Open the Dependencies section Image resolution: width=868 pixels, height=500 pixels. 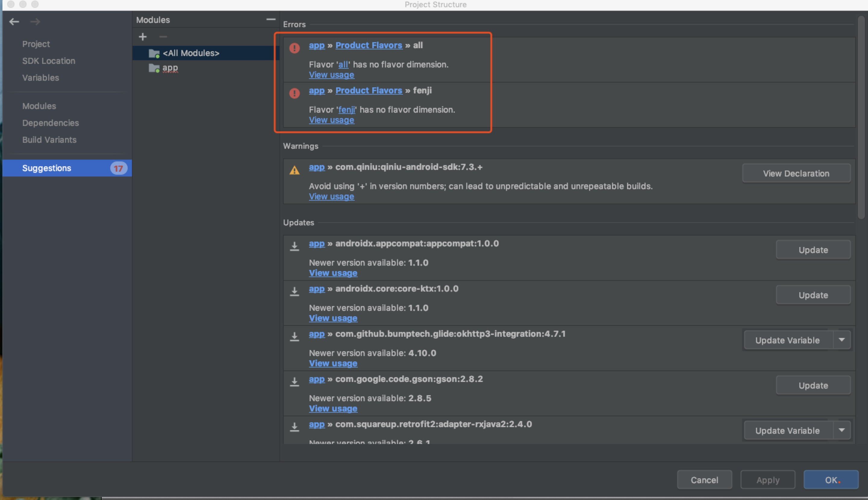[51, 123]
